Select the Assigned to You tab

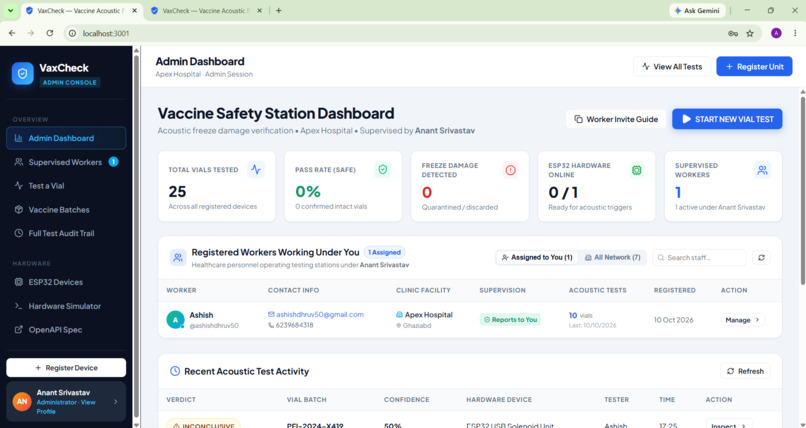[x=537, y=257]
